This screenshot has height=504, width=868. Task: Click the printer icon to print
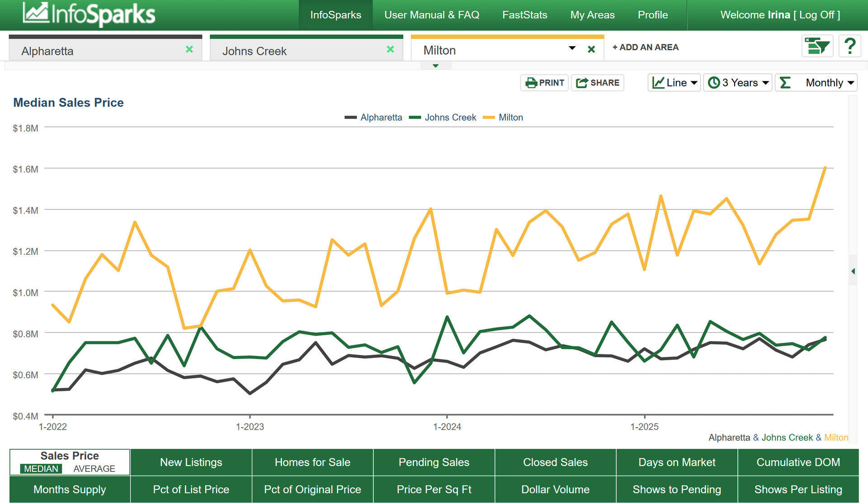click(531, 83)
